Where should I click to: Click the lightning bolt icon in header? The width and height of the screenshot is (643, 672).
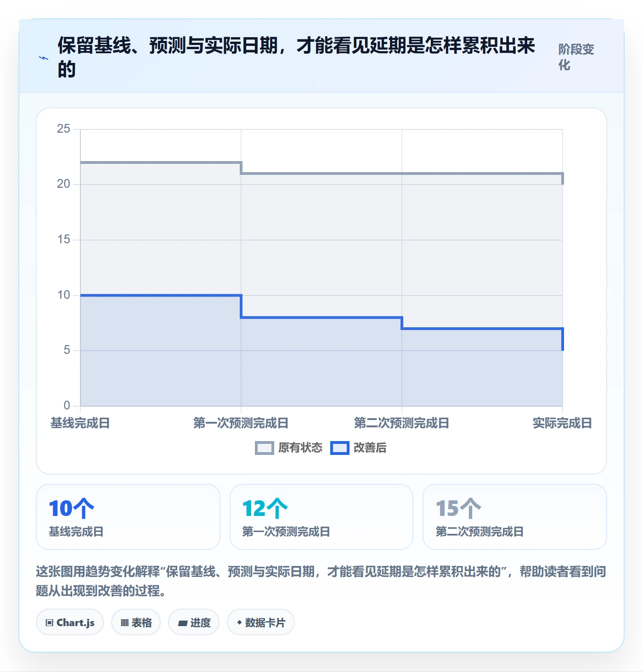[44, 58]
